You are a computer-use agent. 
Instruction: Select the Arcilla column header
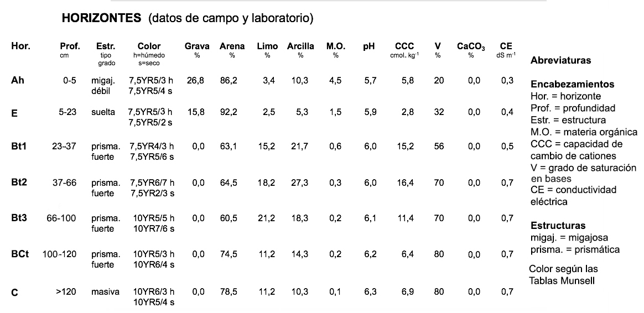(300, 46)
